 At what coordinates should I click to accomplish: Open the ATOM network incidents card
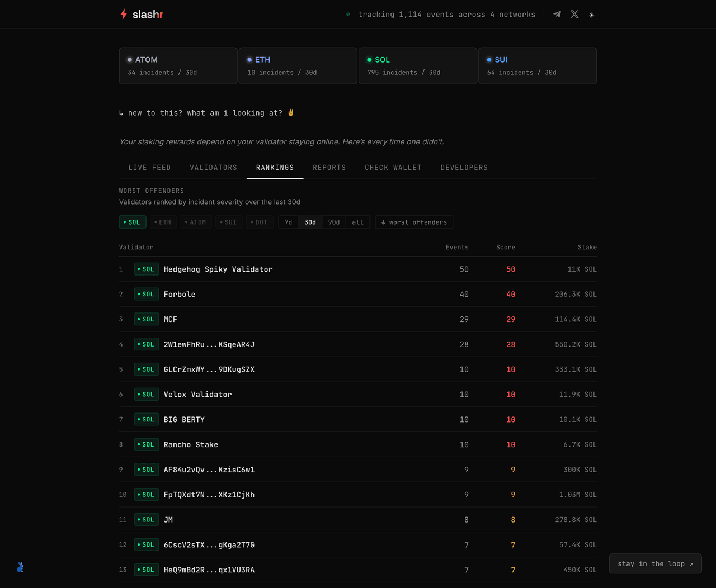[x=178, y=66]
